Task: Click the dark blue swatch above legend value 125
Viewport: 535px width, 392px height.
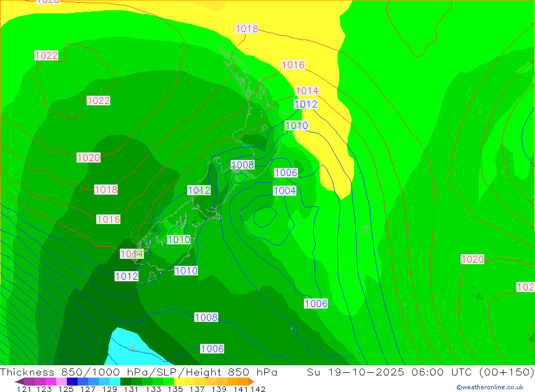Action: click(x=72, y=381)
